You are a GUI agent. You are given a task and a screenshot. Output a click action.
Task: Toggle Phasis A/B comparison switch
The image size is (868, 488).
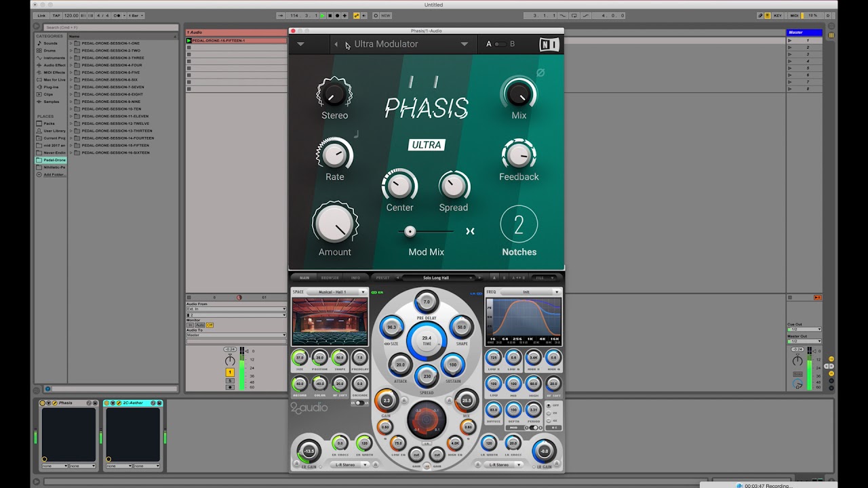(x=500, y=44)
